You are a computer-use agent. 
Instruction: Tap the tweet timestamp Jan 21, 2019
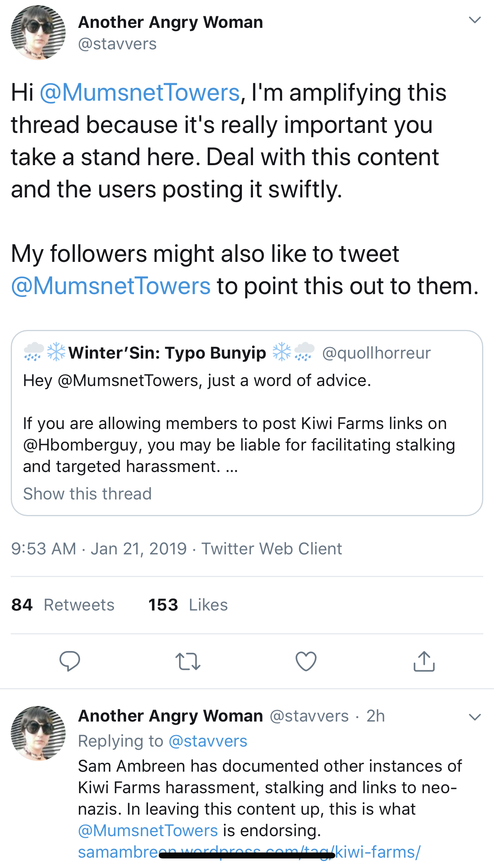pyautogui.click(x=138, y=548)
